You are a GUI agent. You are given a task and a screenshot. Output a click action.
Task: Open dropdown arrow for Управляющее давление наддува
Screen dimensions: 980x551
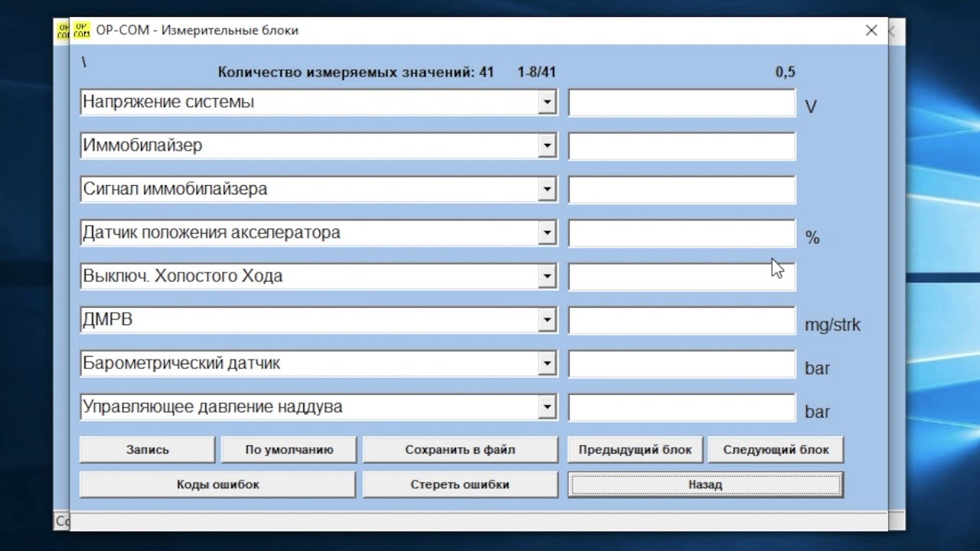click(547, 407)
